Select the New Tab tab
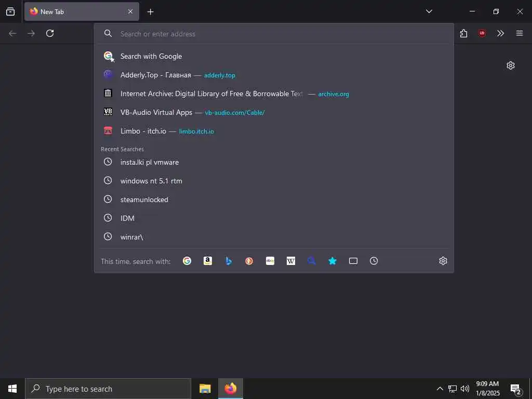Image resolution: width=532 pixels, height=399 pixels. click(82, 11)
